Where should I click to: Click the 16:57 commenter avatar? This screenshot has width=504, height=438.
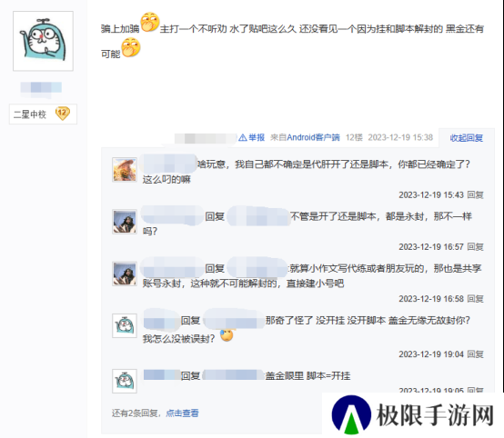click(125, 222)
